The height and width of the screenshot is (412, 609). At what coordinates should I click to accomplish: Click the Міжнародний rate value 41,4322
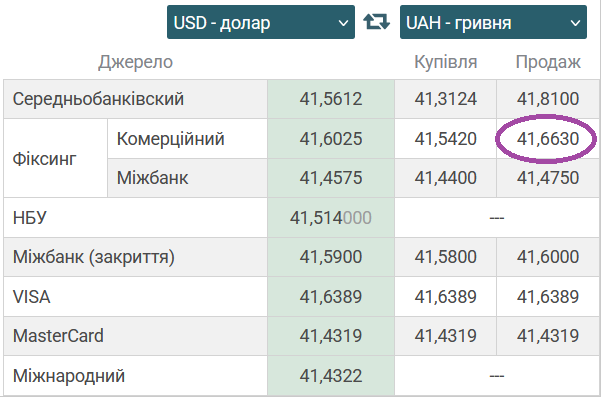pyautogui.click(x=330, y=375)
